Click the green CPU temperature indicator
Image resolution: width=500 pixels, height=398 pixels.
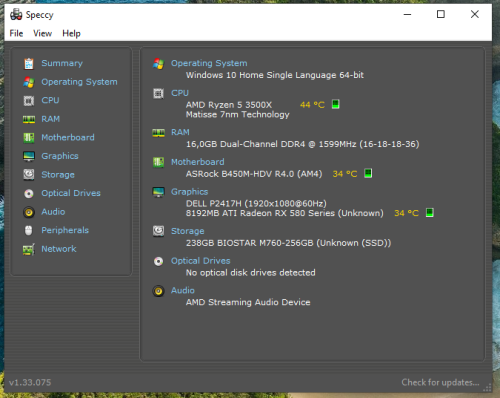coord(336,104)
